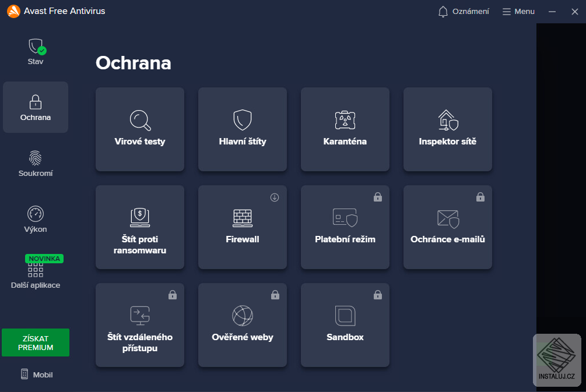Image resolution: width=586 pixels, height=392 pixels.
Task: Switch to the Výkon tab label
Action: tap(36, 229)
